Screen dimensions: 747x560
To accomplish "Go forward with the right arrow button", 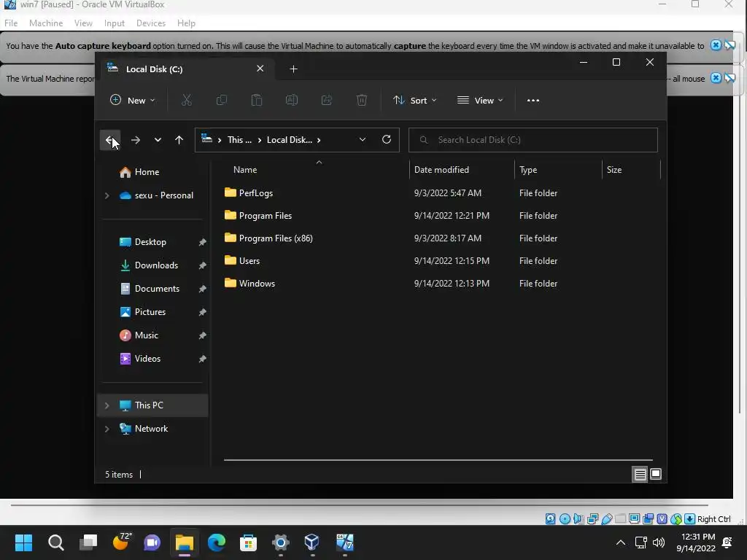I will (136, 140).
